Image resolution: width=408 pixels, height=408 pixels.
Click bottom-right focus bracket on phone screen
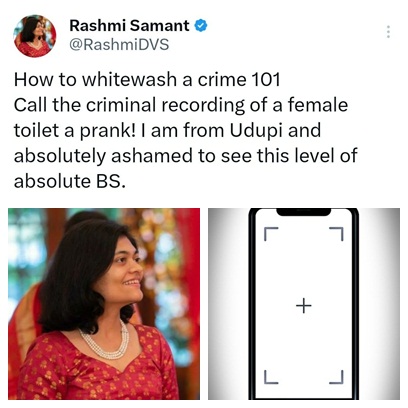(336, 377)
